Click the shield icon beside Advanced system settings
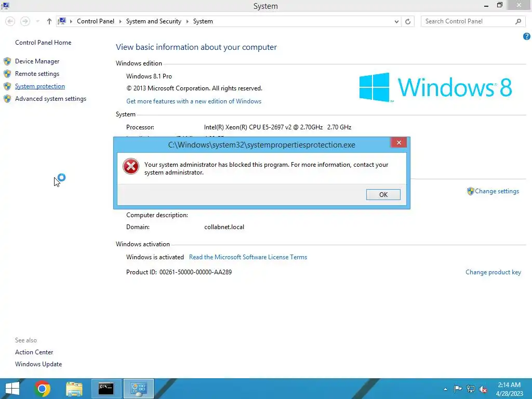 pyautogui.click(x=7, y=99)
